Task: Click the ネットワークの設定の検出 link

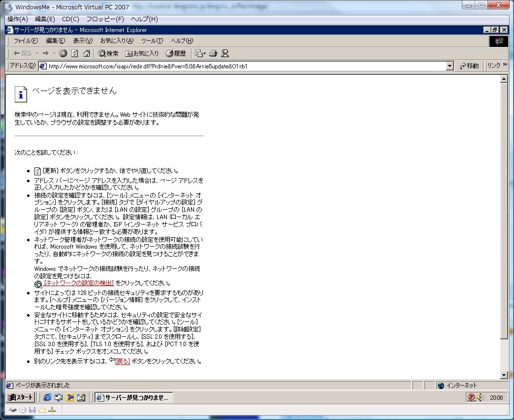Action: point(79,283)
